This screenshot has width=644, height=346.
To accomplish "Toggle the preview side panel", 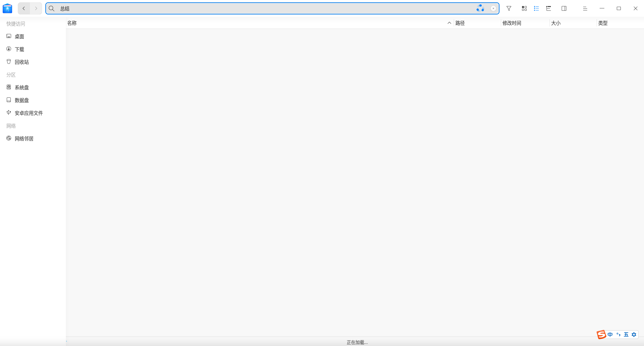I will pyautogui.click(x=564, y=8).
